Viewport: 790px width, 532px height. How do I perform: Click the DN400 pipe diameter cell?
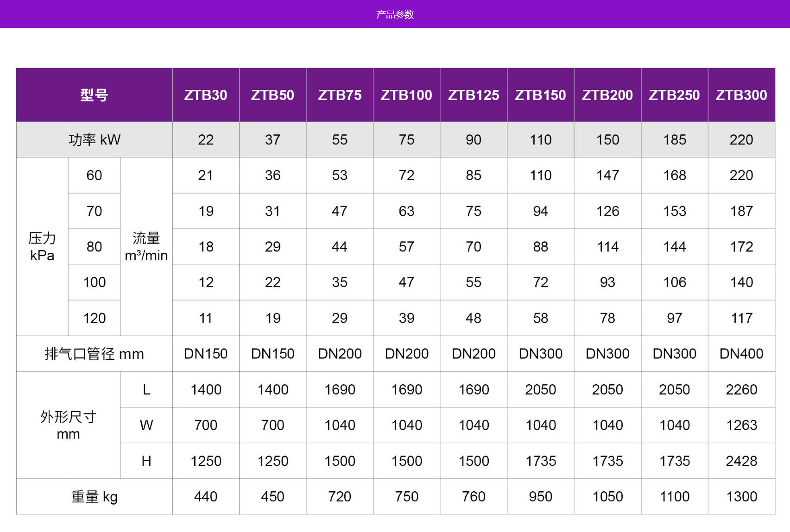pyautogui.click(x=741, y=354)
